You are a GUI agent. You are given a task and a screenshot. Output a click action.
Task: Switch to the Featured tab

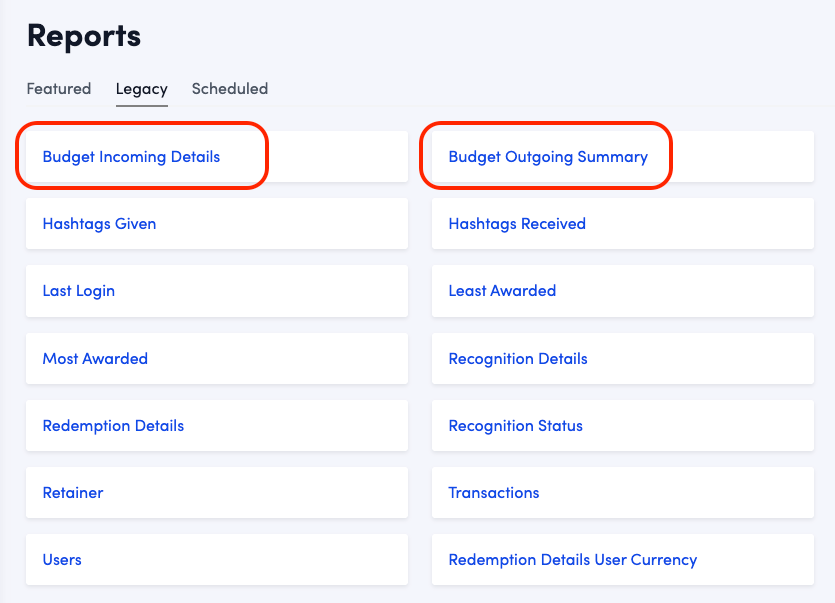pyautogui.click(x=58, y=89)
